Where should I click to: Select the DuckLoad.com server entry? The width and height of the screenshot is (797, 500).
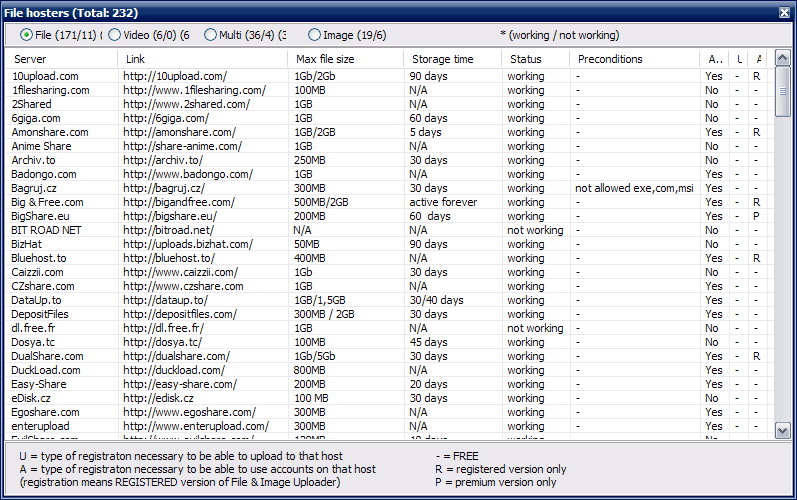click(x=46, y=370)
